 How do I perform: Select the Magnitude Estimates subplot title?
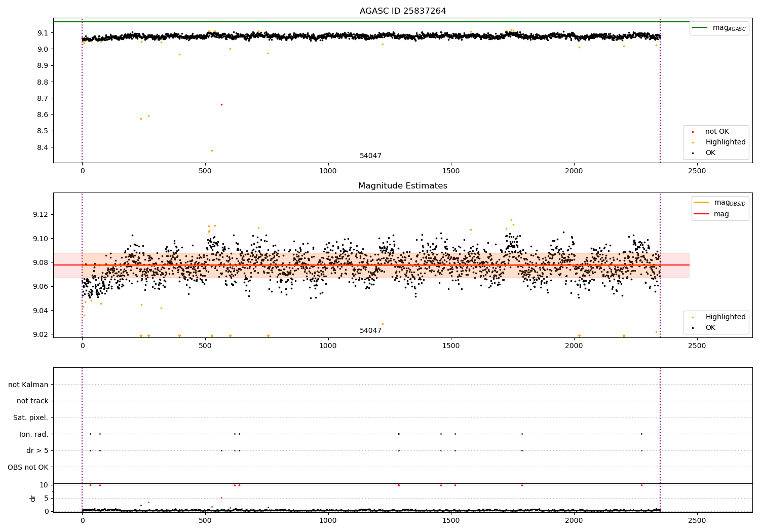(403, 186)
